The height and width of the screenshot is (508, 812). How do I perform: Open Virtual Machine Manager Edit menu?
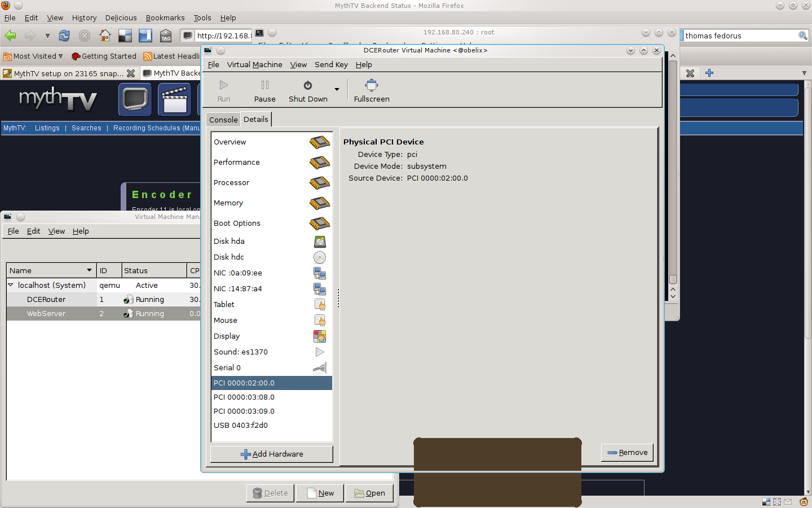point(33,231)
